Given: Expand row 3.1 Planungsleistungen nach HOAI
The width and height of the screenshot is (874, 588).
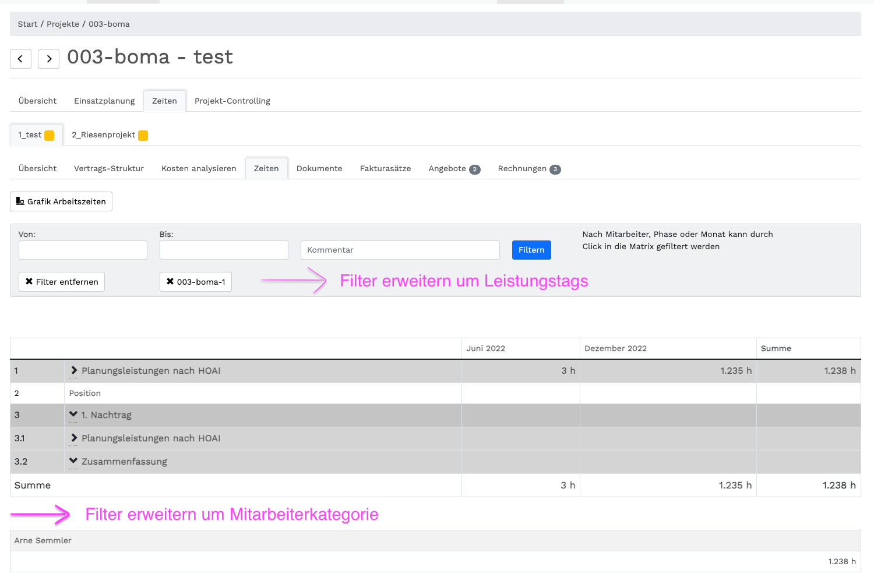Looking at the screenshot, I should tap(74, 438).
